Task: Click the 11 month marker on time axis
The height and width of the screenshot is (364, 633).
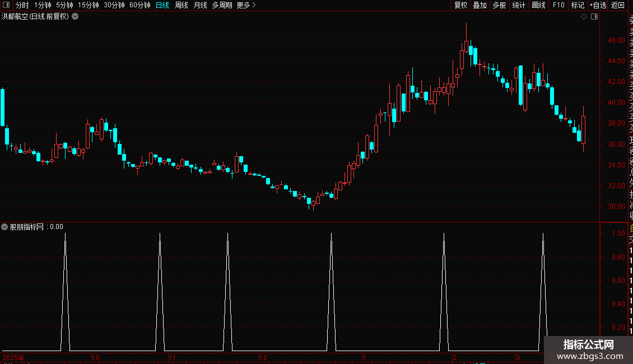Action: pyautogui.click(x=172, y=357)
